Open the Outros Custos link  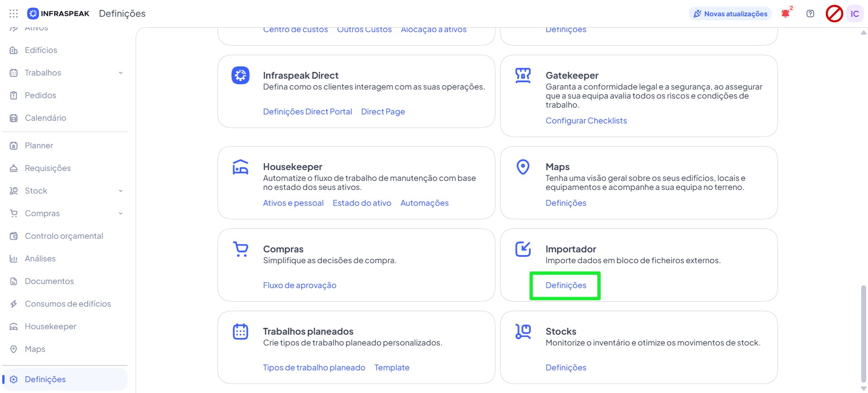(x=364, y=30)
